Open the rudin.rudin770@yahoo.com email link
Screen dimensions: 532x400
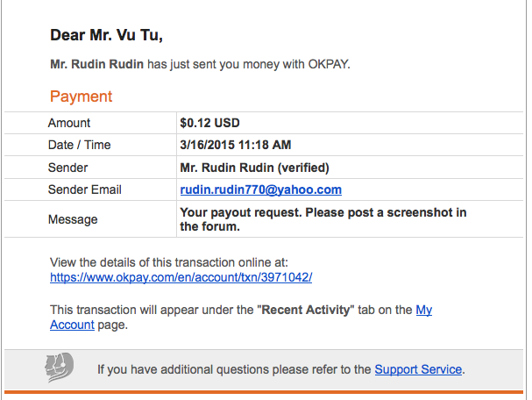coord(260,189)
